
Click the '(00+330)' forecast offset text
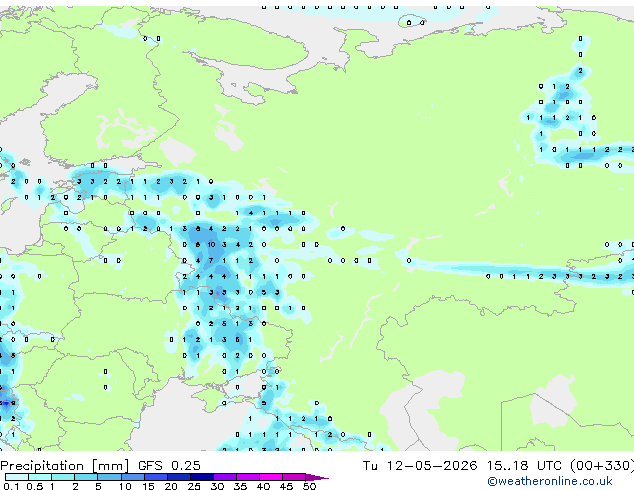pos(602,466)
